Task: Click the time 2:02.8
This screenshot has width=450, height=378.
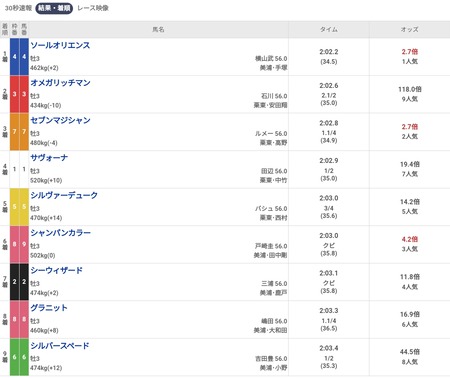Action: tap(329, 123)
